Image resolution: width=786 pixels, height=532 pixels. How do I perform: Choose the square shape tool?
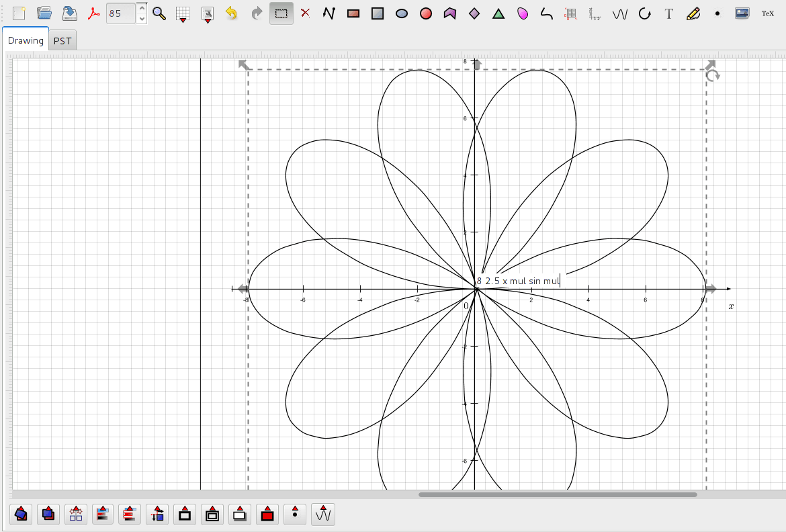(x=378, y=13)
